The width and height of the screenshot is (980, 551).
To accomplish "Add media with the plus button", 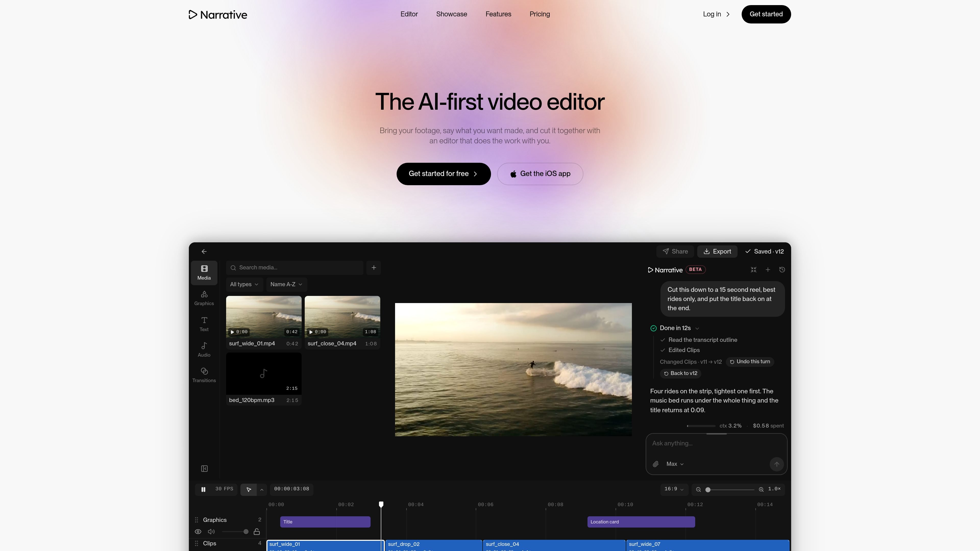I will (374, 268).
